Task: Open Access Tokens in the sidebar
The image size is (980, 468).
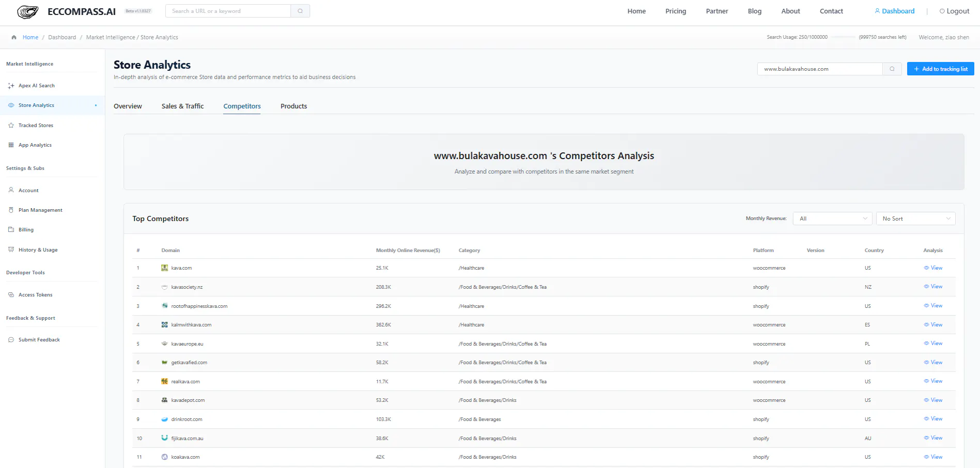Action: click(x=35, y=295)
